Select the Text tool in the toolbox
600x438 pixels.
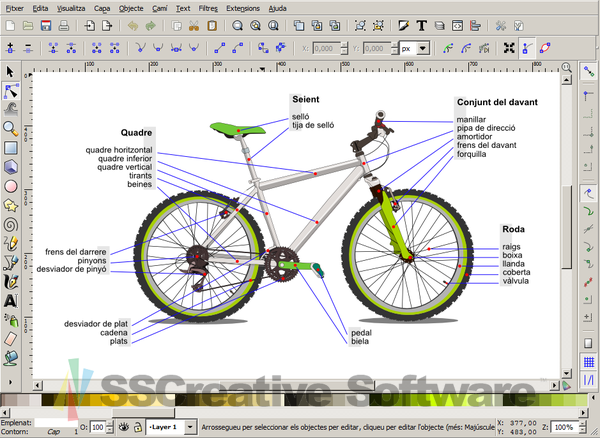pos(11,301)
